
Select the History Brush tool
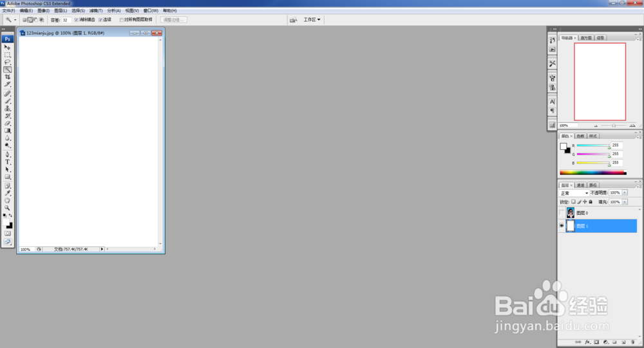[x=7, y=116]
